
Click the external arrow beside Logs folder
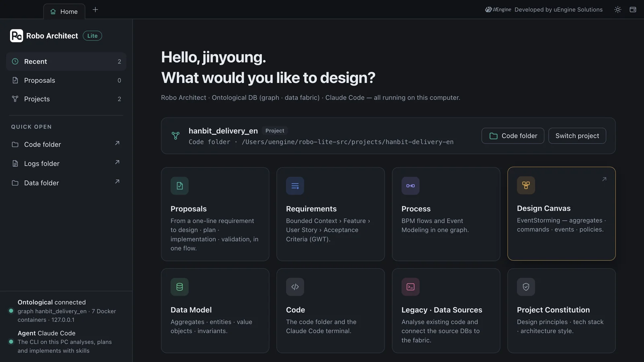(x=117, y=162)
